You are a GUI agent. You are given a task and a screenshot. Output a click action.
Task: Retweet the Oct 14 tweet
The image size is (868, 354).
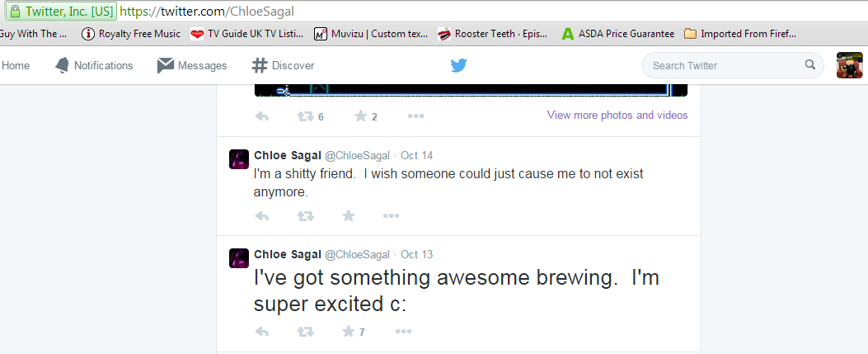(x=306, y=216)
